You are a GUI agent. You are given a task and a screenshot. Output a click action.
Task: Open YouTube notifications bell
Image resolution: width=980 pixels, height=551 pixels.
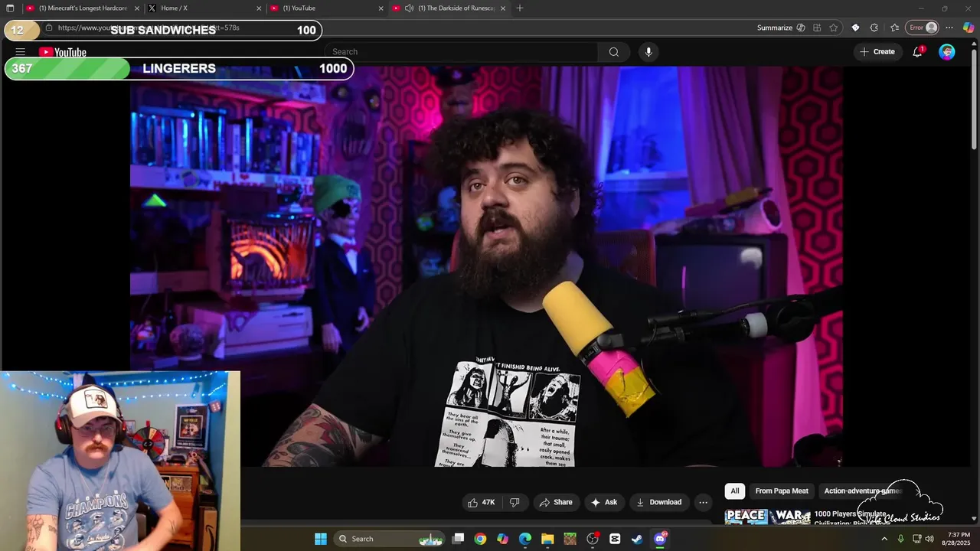coord(918,52)
